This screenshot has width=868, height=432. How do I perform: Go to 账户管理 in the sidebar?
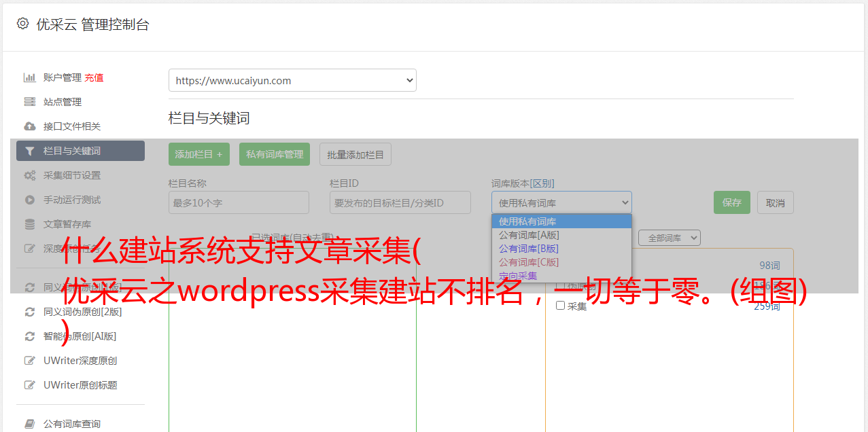click(63, 77)
